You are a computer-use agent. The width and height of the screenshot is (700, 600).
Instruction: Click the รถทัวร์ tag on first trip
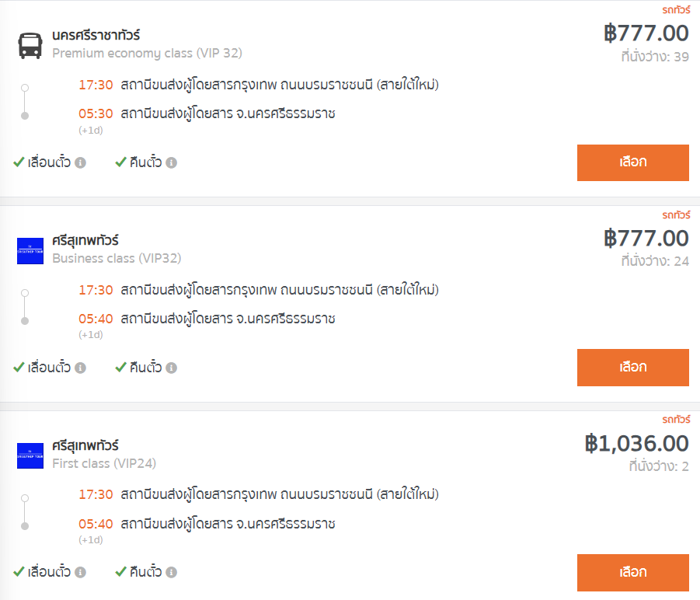[x=676, y=9]
